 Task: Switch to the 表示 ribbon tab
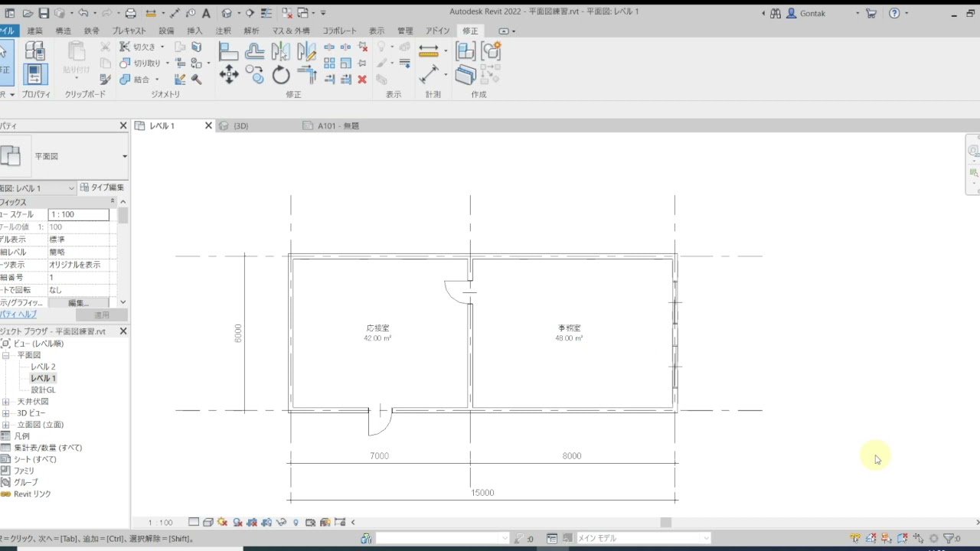(x=377, y=31)
